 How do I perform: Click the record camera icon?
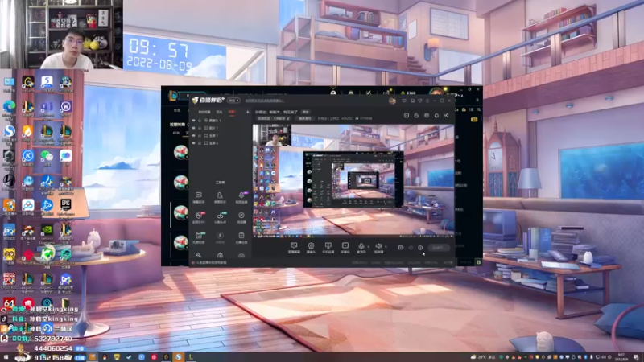(401, 248)
